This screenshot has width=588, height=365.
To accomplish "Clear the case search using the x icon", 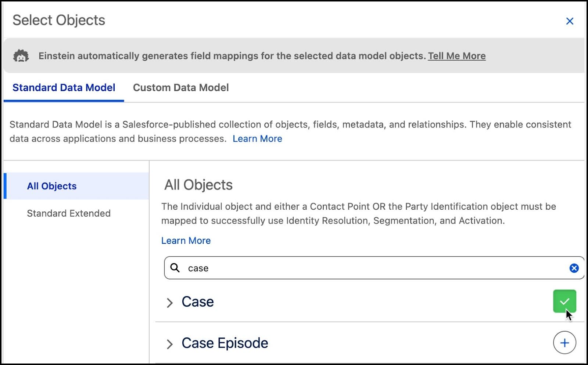I will 574,268.
